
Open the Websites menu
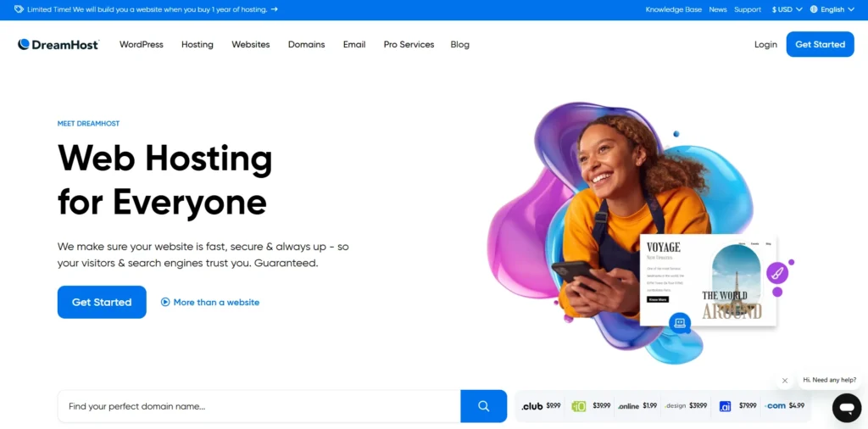tap(251, 44)
